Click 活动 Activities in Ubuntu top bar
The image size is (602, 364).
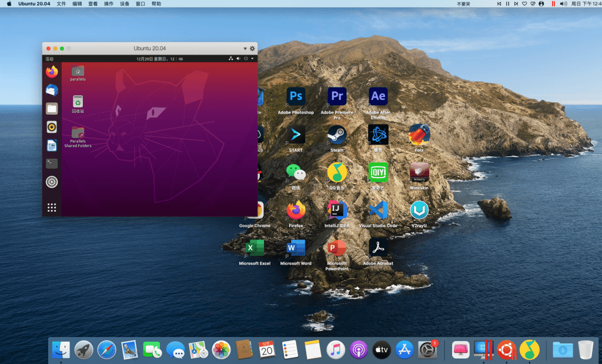[x=49, y=59]
